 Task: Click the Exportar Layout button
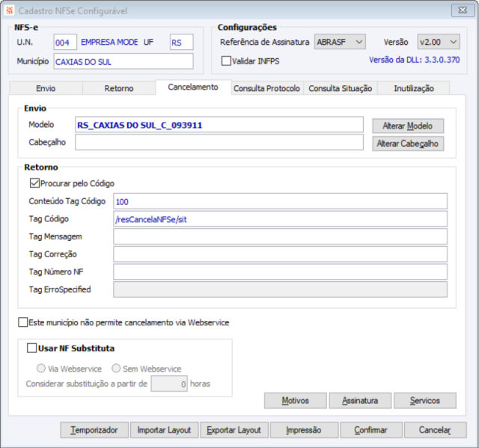234,430
